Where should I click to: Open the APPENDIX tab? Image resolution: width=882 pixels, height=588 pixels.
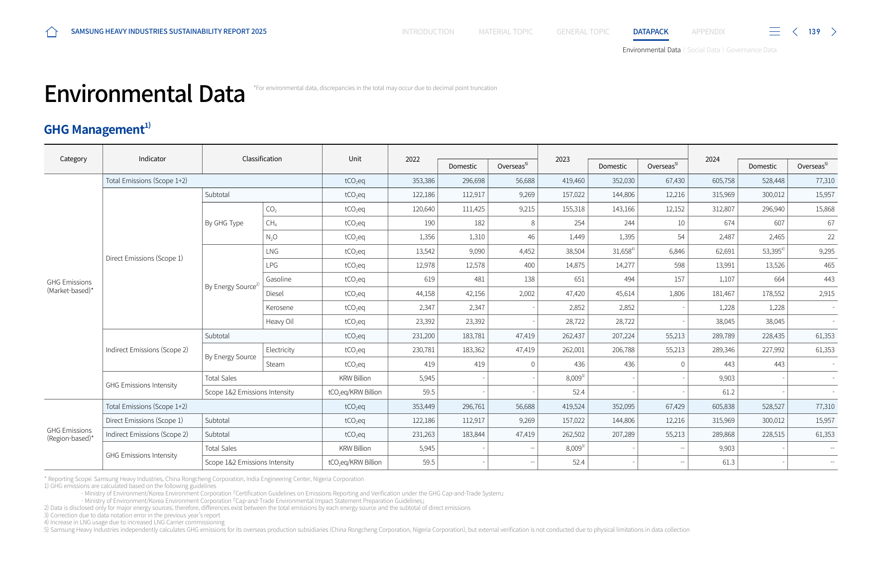(708, 32)
